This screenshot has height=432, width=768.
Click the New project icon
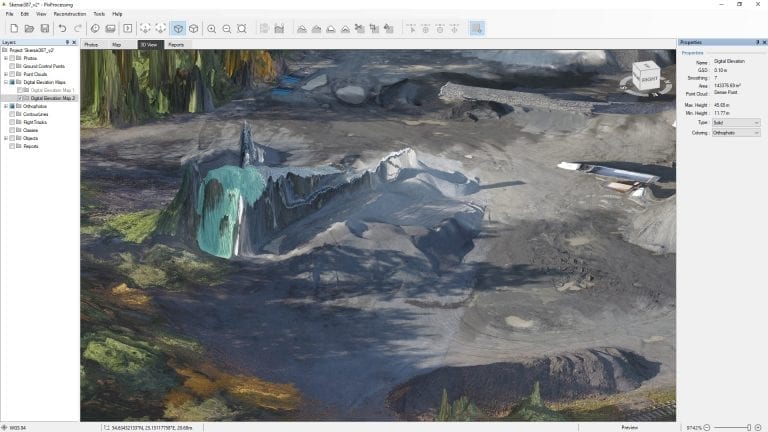pyautogui.click(x=14, y=29)
